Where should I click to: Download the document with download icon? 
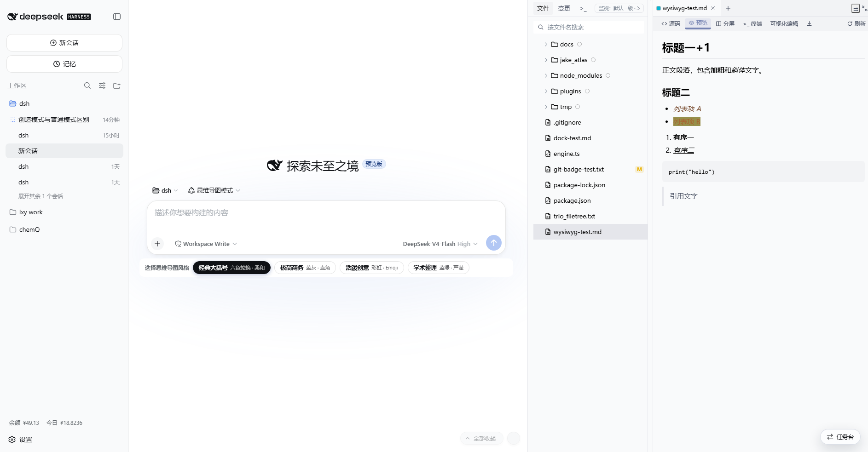coord(809,23)
